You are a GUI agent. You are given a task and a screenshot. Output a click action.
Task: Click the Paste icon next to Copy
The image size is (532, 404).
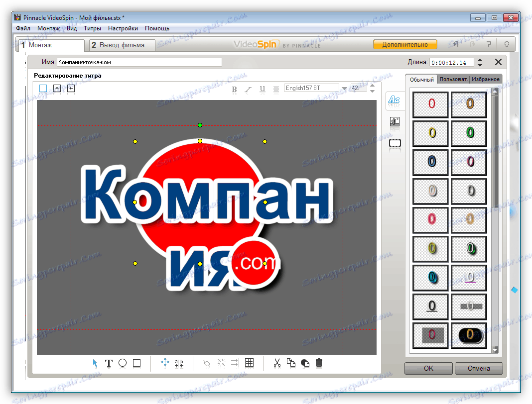[305, 363]
